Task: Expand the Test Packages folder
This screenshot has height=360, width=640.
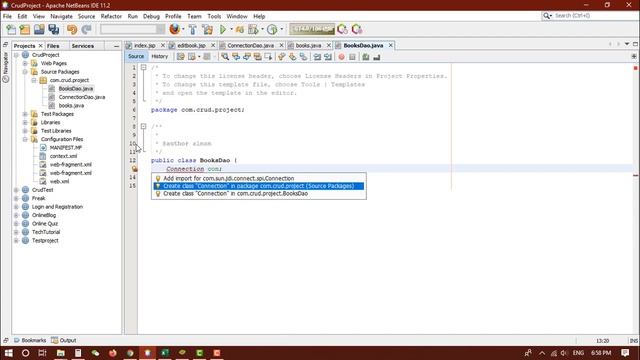Action: (25, 114)
